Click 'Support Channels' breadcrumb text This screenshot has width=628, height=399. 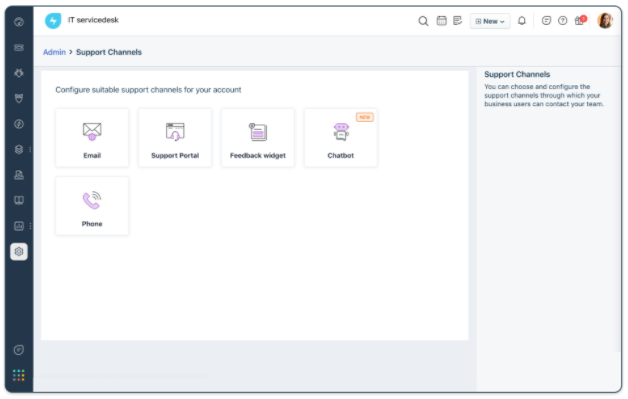pos(109,52)
